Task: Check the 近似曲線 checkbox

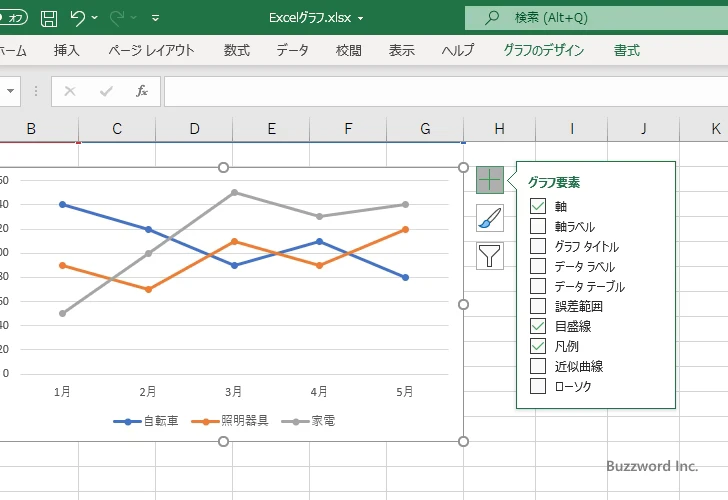Action: click(x=538, y=366)
